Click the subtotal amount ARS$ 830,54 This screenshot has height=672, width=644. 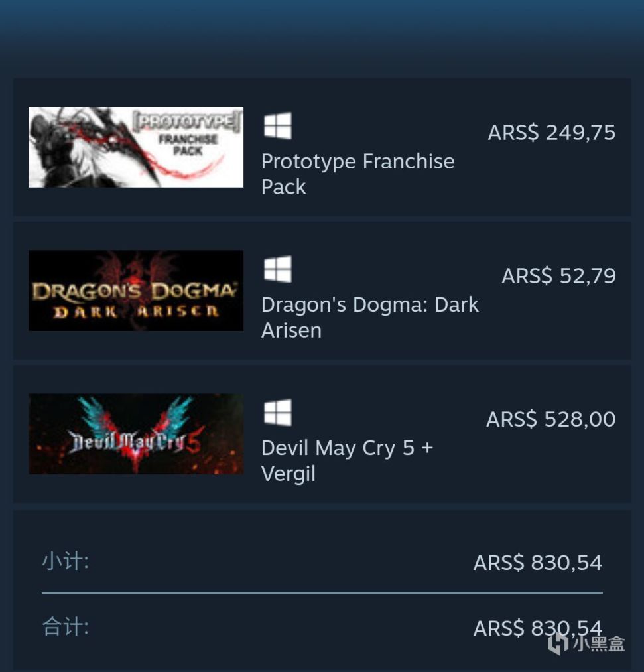[x=538, y=563]
